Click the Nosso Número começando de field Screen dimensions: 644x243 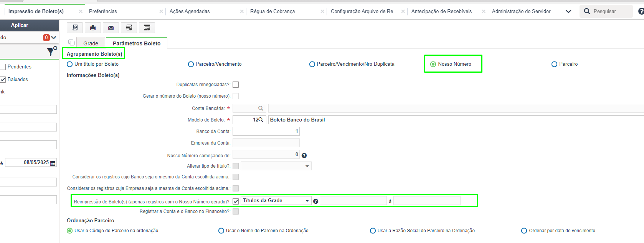point(266,155)
